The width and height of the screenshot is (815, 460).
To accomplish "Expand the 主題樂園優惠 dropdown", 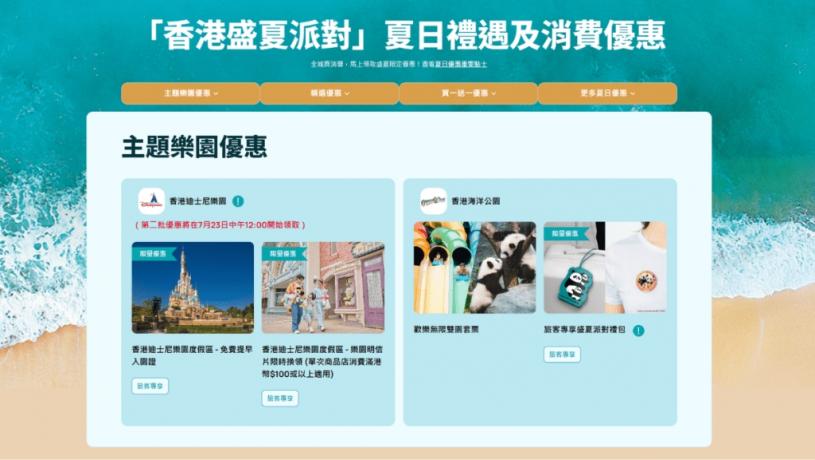I will coord(190,93).
